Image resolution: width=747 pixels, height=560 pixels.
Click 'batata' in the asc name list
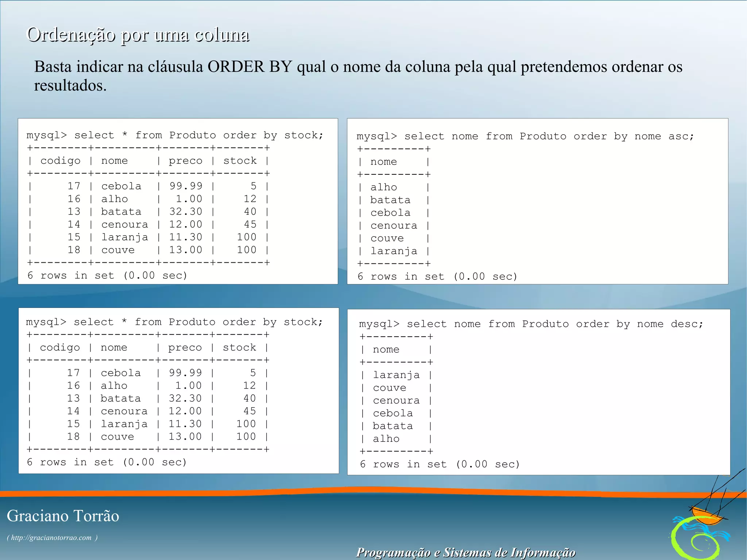[390, 200]
